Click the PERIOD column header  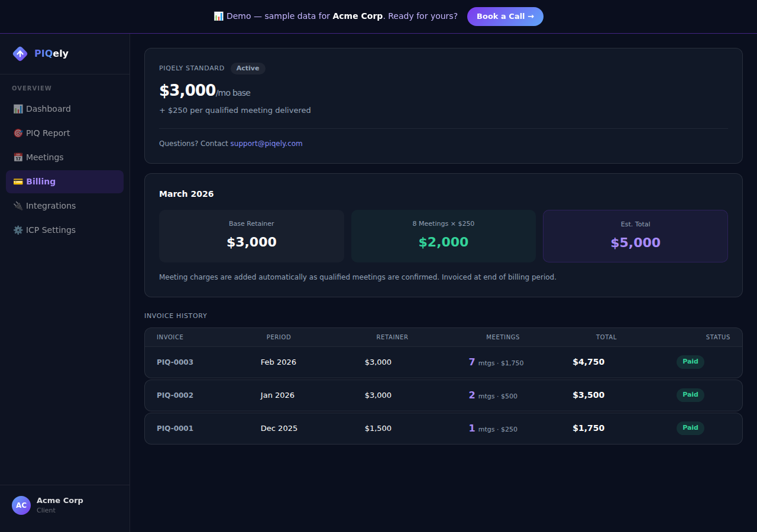click(x=279, y=338)
